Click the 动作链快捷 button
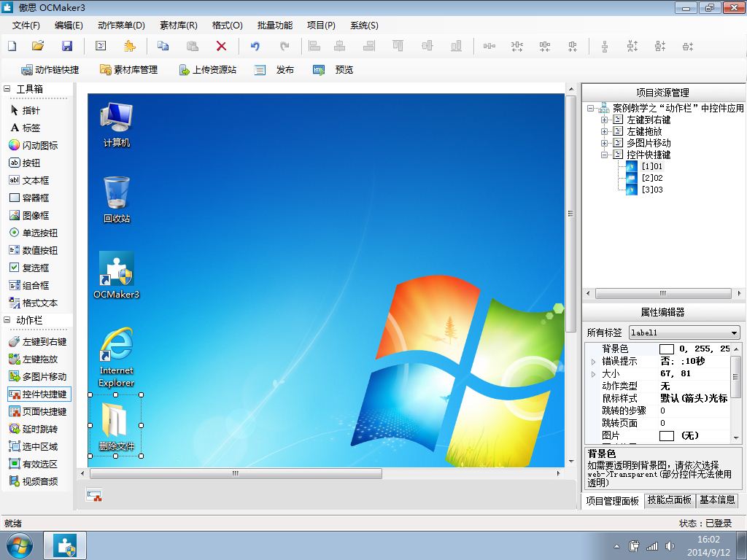The width and height of the screenshot is (747, 560). pos(50,69)
